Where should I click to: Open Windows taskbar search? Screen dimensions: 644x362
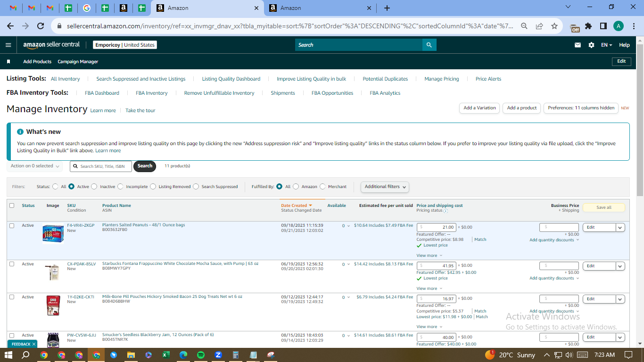pos(26,355)
